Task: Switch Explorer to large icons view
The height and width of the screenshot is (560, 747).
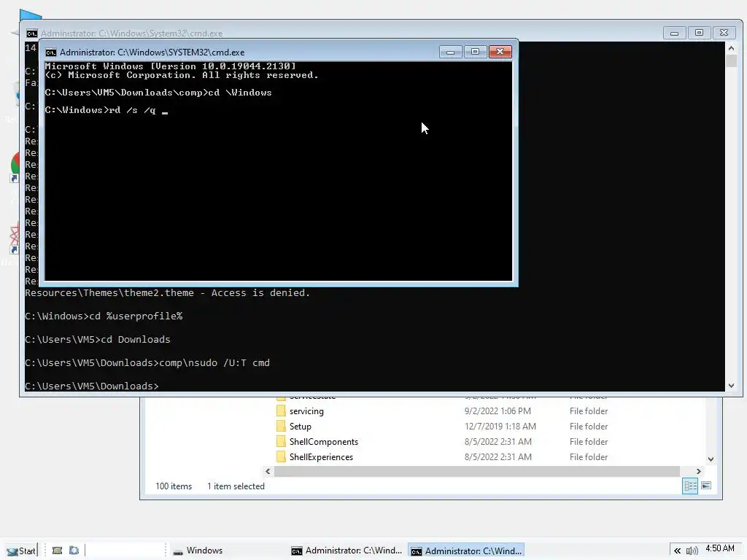Action: [706, 486]
